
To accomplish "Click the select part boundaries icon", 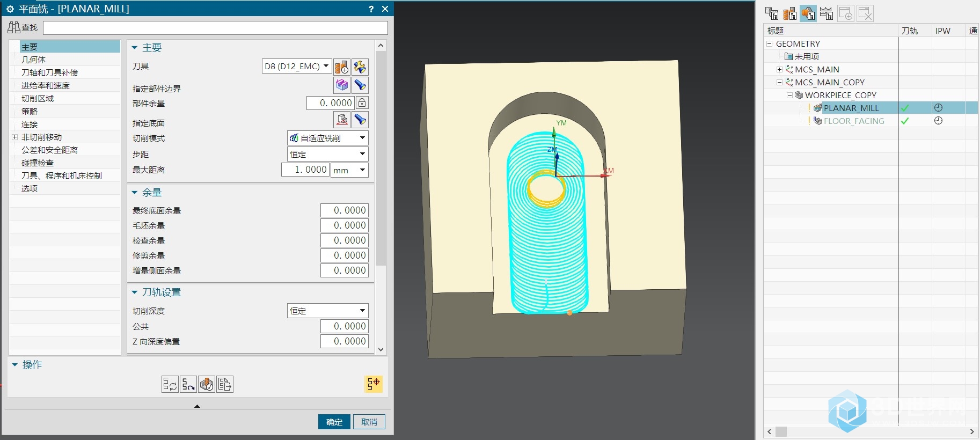I will point(342,85).
